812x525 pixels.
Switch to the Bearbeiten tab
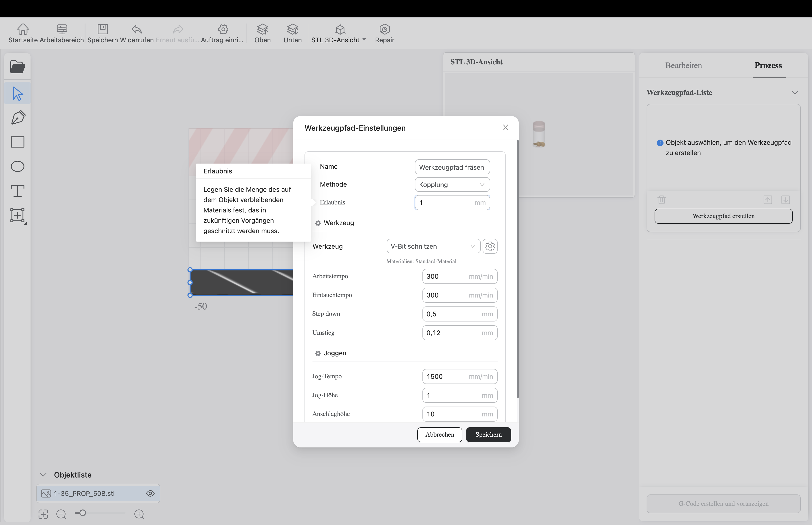point(683,66)
